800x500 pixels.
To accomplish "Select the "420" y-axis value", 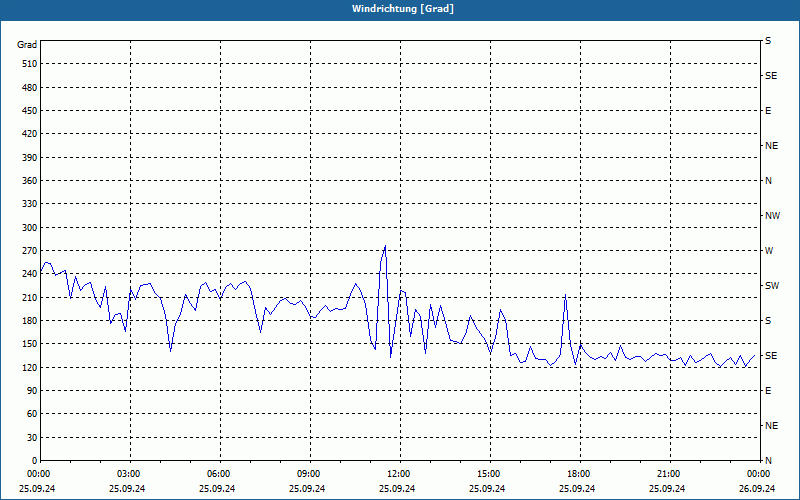I will 30,134.
